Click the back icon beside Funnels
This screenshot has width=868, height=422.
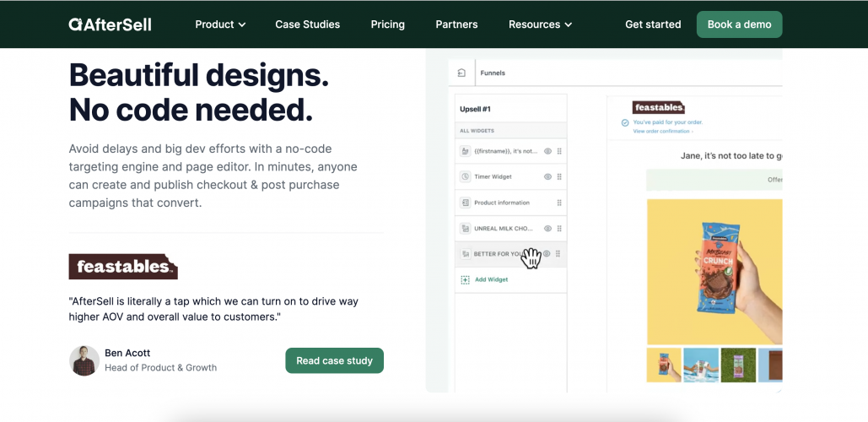pyautogui.click(x=461, y=73)
